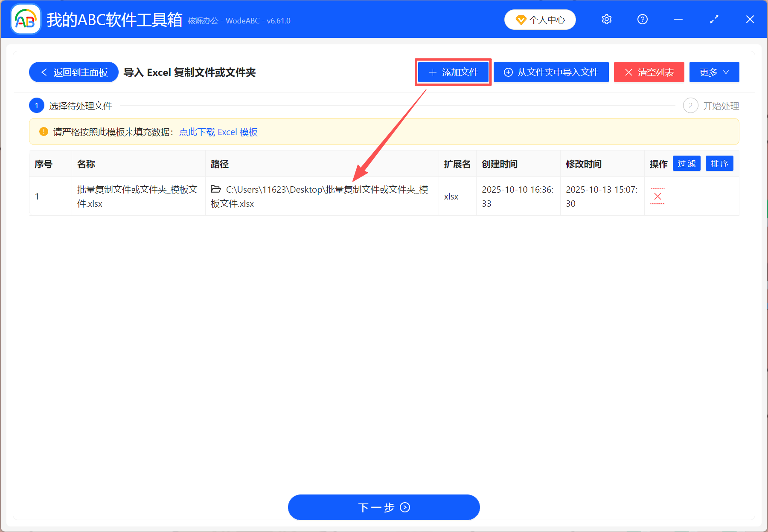Click the folder icon beside the file path
768x532 pixels.
coord(215,189)
